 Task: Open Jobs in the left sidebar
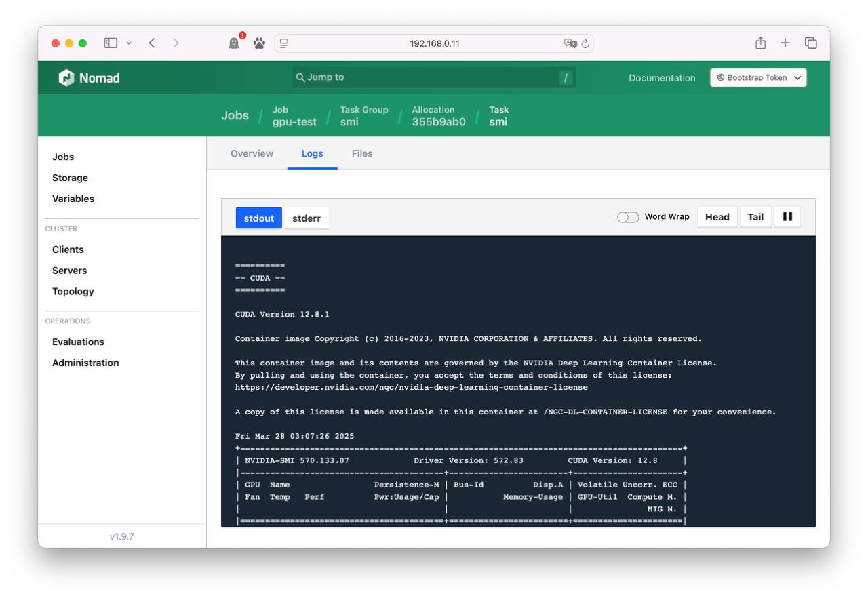(x=63, y=157)
